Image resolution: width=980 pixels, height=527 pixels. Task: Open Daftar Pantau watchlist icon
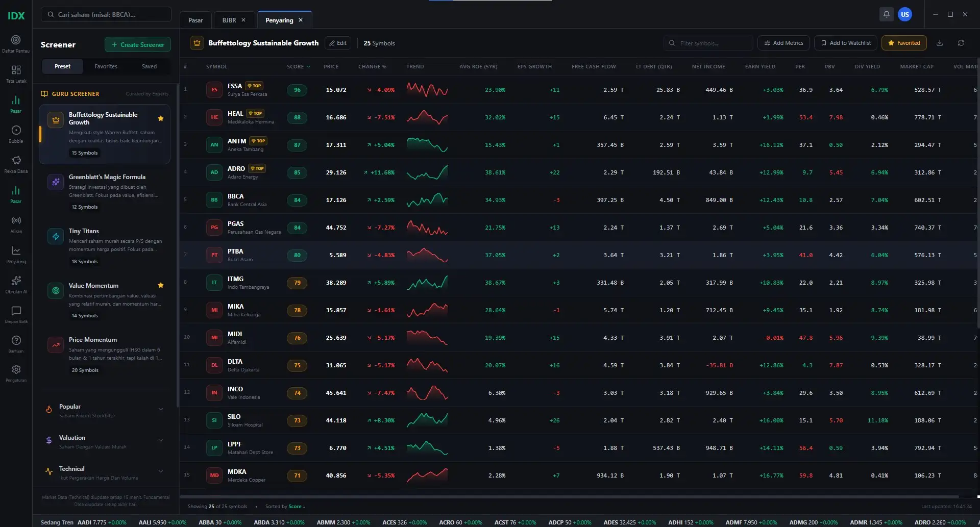[16, 44]
